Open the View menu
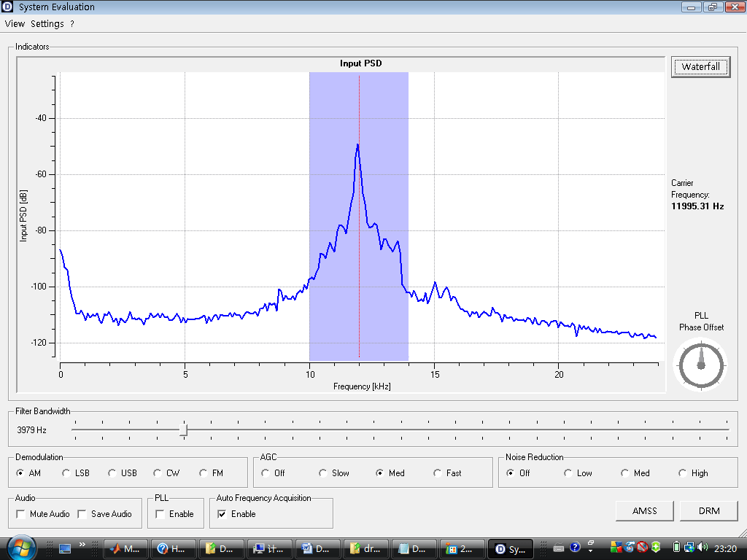Image resolution: width=747 pixels, height=560 pixels. pos(15,24)
